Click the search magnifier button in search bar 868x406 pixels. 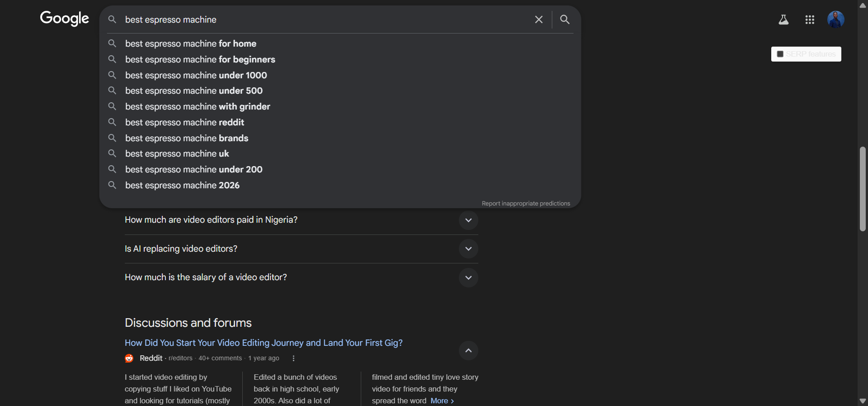tap(565, 19)
